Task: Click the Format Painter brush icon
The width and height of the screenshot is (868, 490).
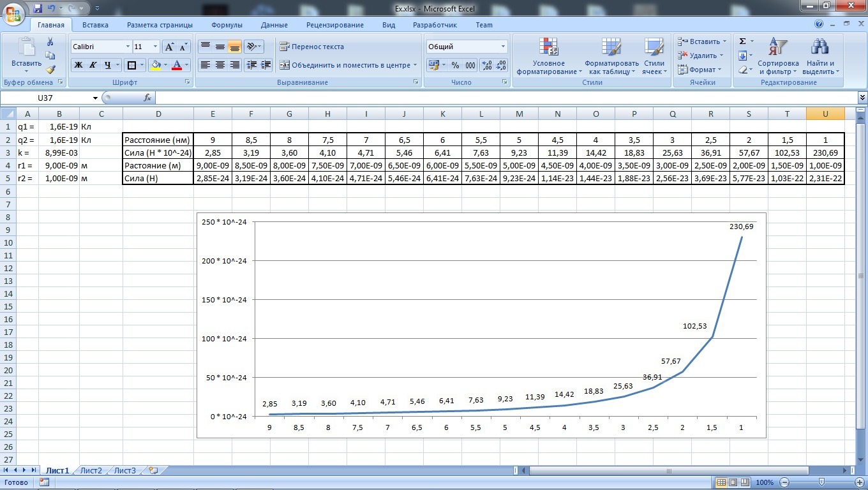Action: tap(50, 70)
